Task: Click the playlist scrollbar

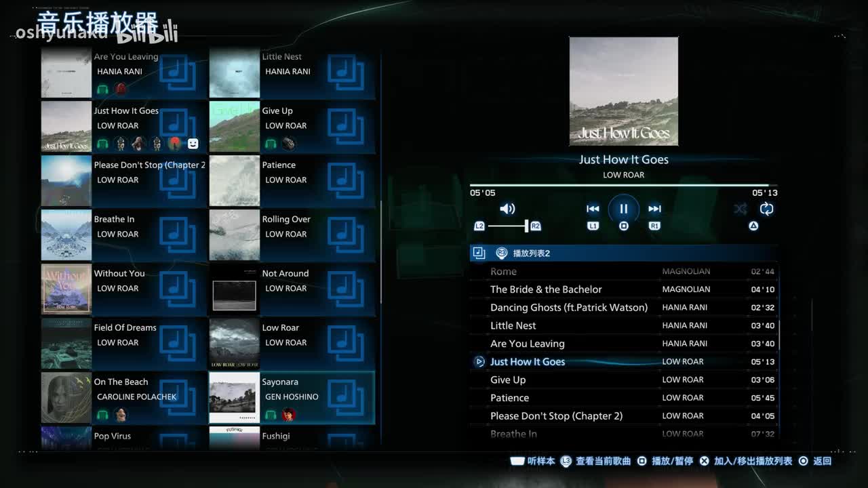Action: tap(778, 335)
